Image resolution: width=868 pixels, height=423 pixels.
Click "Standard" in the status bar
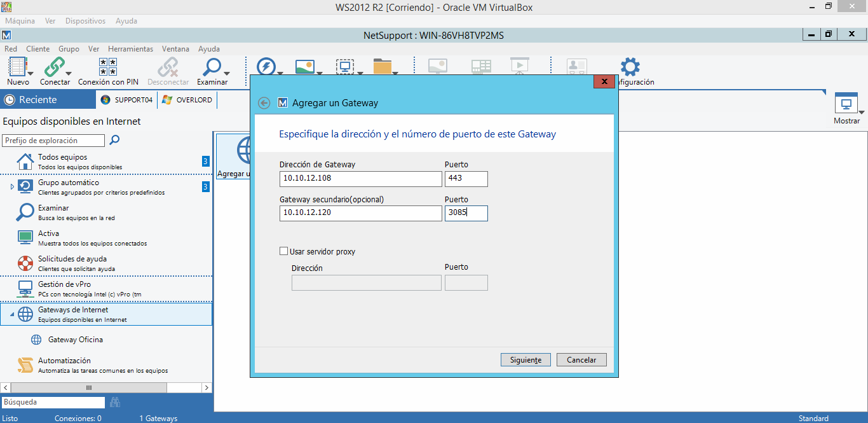click(x=813, y=419)
